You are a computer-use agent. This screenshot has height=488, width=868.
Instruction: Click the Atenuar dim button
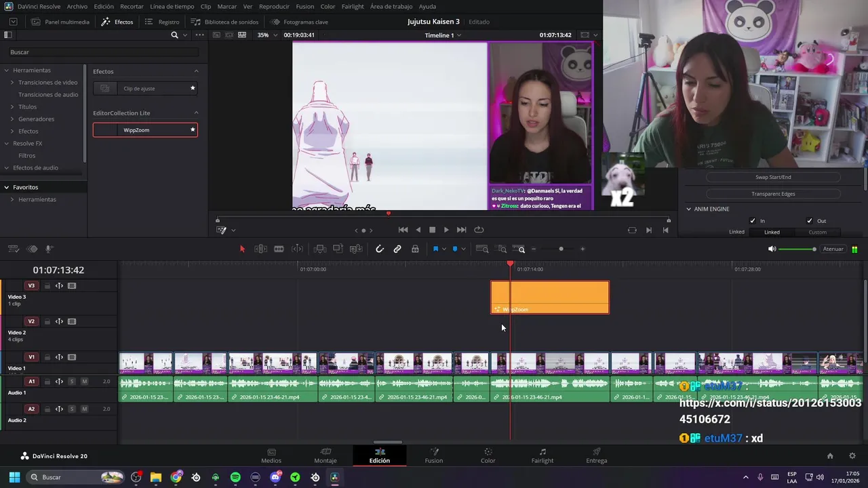coord(833,249)
